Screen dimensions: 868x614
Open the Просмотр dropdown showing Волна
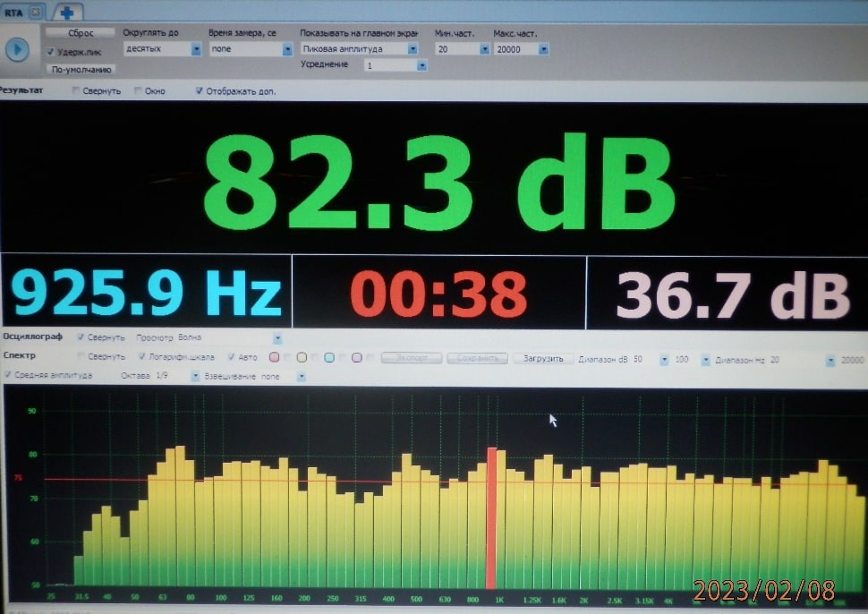click(x=229, y=337)
